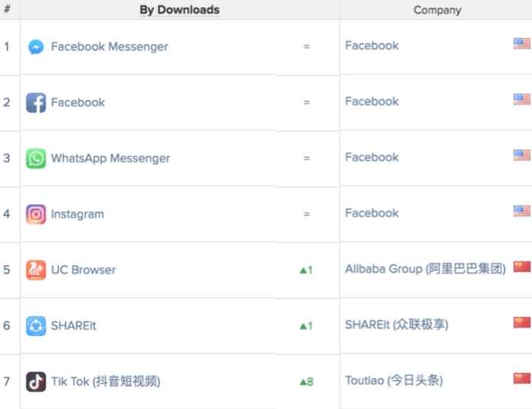Click rank number 7

[6, 382]
